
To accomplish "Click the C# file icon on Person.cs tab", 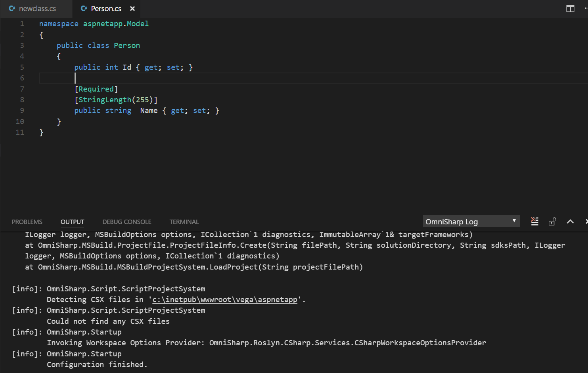I will (84, 8).
